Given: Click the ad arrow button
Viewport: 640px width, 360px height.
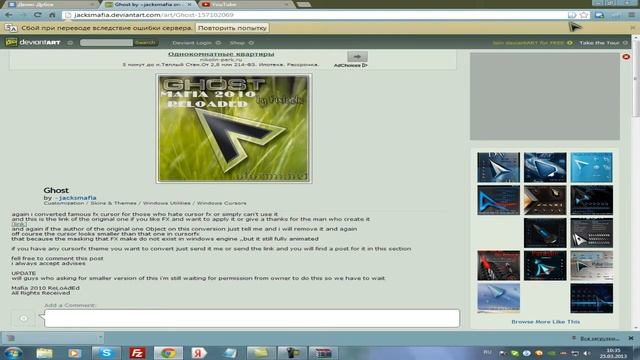Looking at the screenshot, I should (357, 56).
